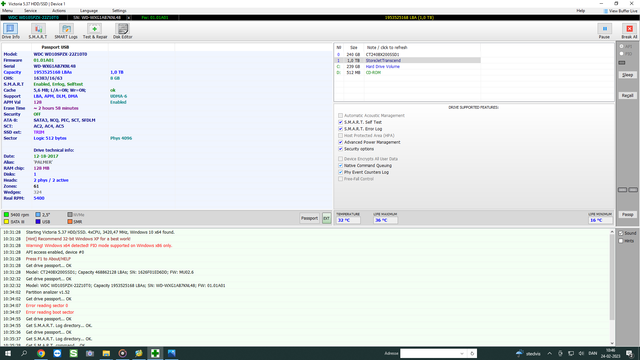This screenshot has width=640, height=360.
Task: Show hidden system tray icons
Action: pyautogui.click(x=549, y=353)
